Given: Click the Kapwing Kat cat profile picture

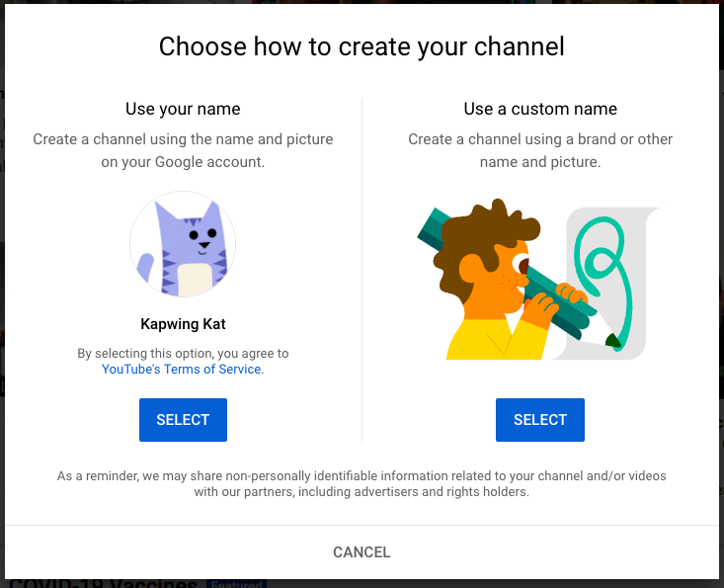Looking at the screenshot, I should coord(183,244).
